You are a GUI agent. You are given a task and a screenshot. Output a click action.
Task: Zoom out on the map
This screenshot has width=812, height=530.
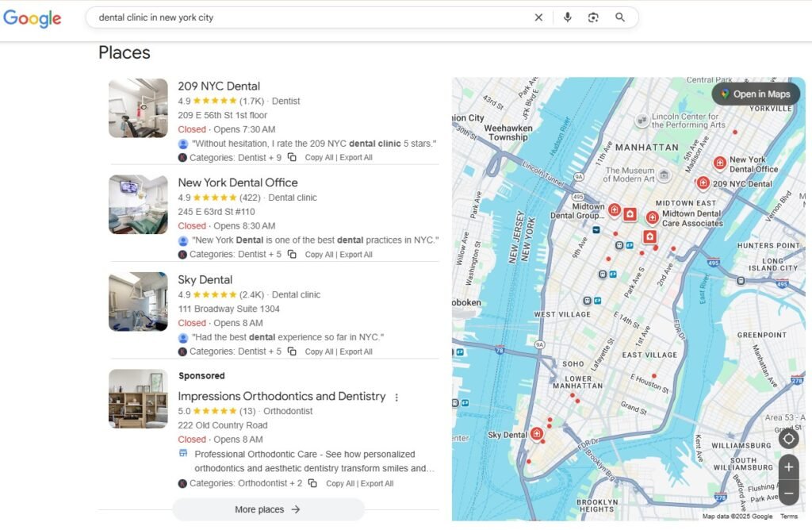point(788,492)
